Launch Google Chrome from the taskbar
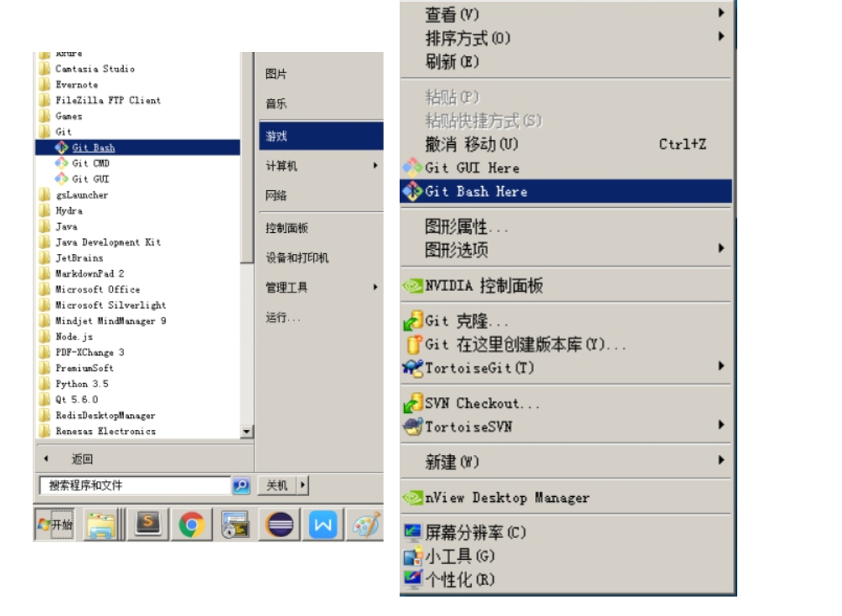 pyautogui.click(x=192, y=525)
